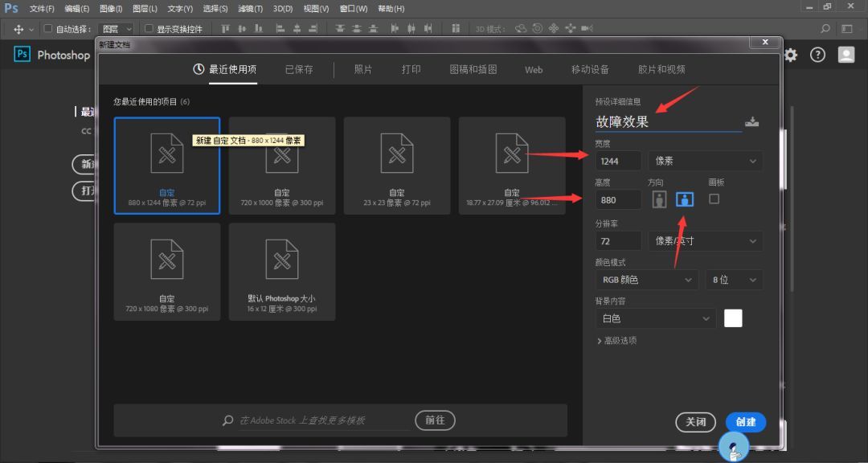868x463 pixels.
Task: Click 3D slide mode icon
Action: 570,29
